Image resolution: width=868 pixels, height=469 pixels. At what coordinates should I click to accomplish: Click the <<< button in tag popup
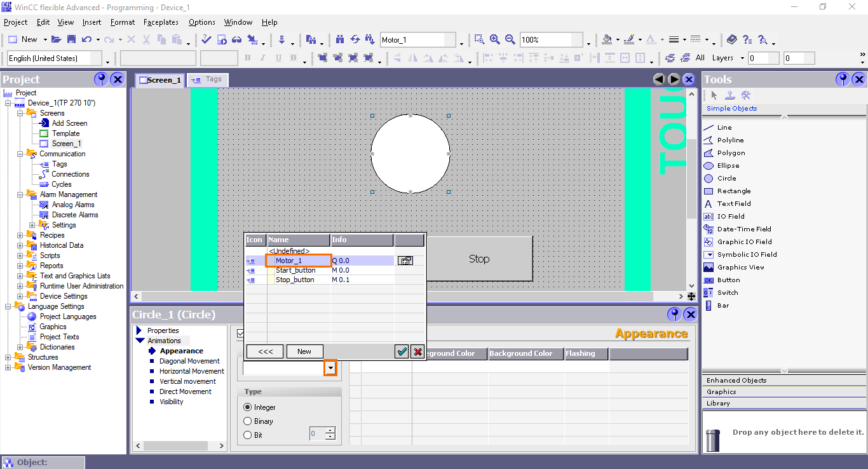pos(265,351)
